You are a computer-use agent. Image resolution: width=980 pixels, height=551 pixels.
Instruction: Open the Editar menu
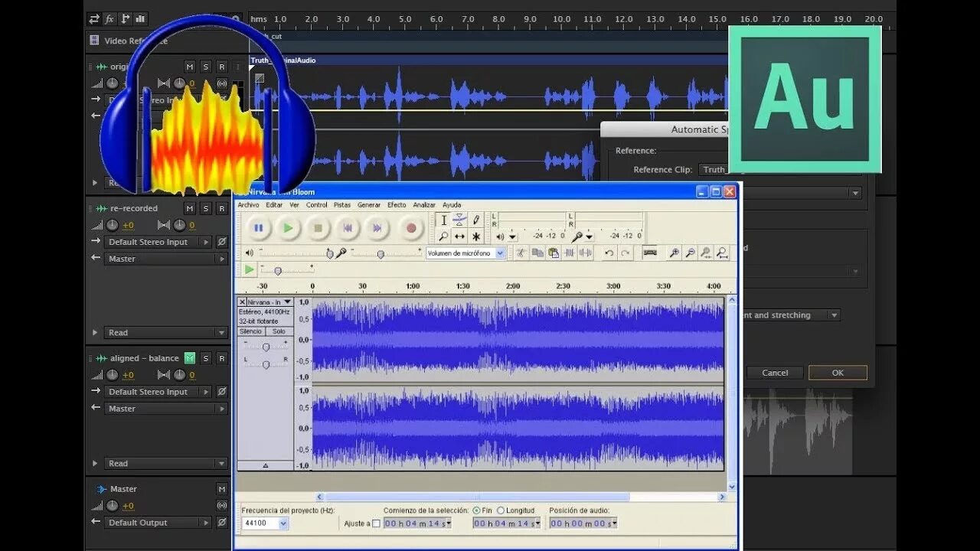pyautogui.click(x=274, y=205)
